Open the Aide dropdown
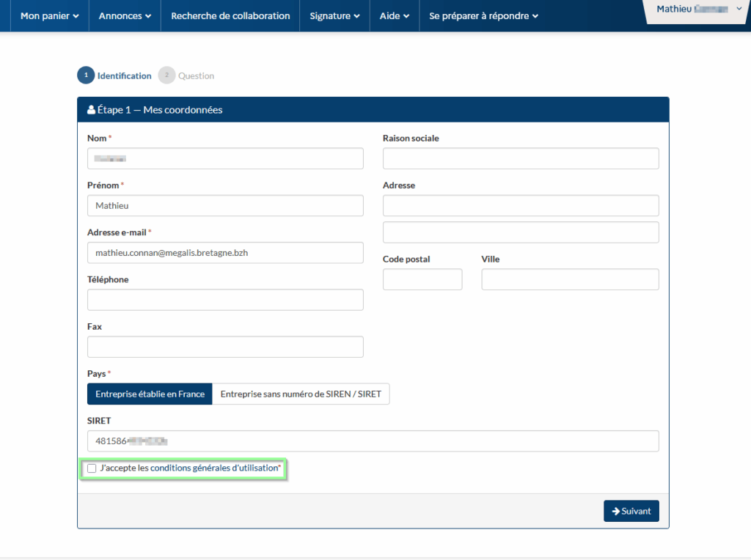 (x=394, y=16)
